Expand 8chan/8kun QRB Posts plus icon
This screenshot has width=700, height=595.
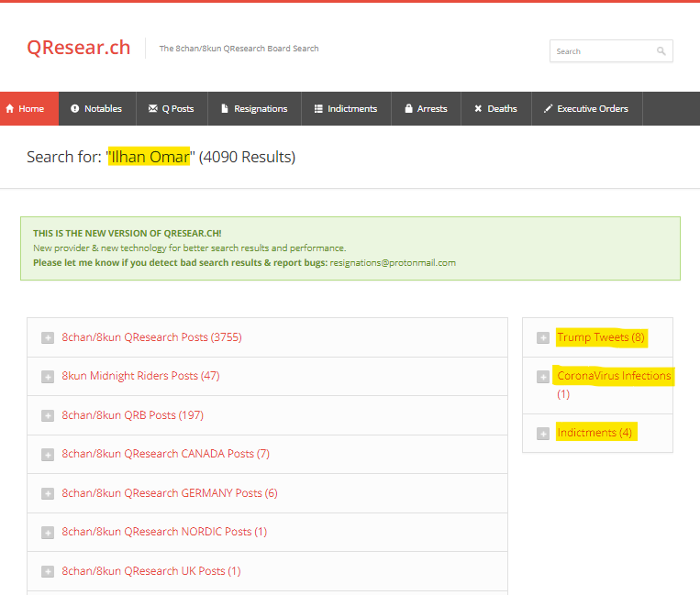(x=48, y=415)
